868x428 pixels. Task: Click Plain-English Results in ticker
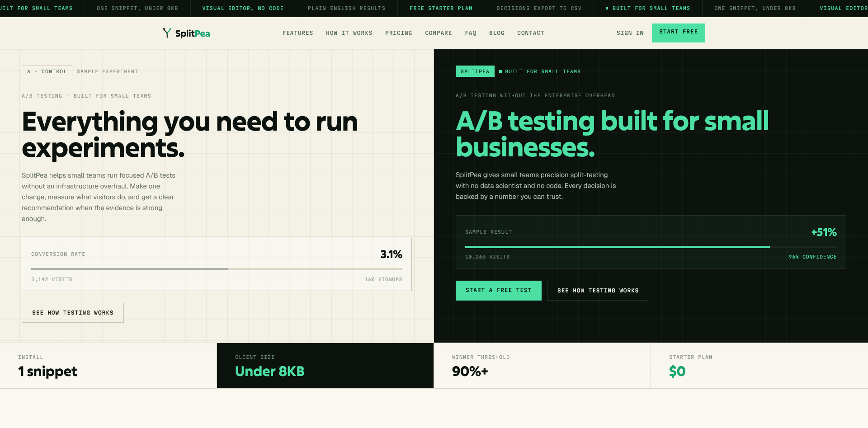[347, 8]
